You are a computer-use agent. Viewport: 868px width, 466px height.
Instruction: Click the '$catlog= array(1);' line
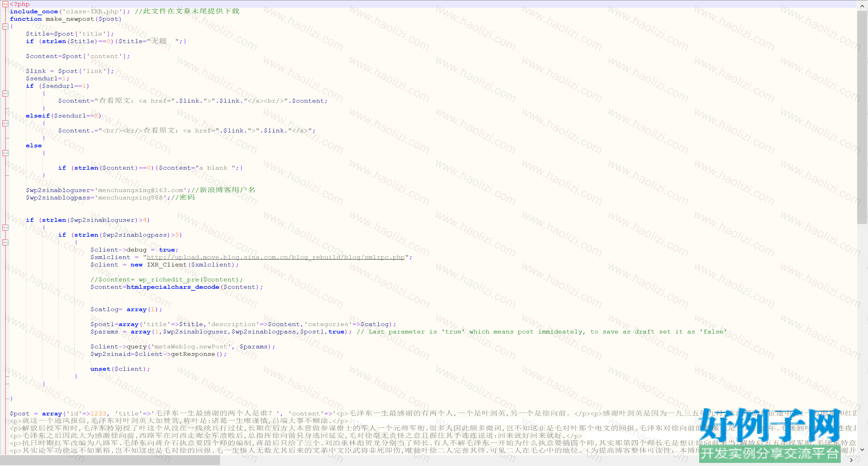pyautogui.click(x=126, y=309)
